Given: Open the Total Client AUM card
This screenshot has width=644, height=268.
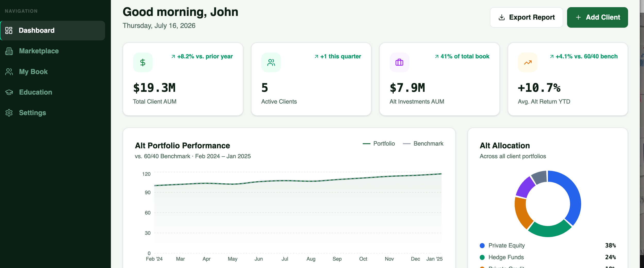Looking at the screenshot, I should (183, 79).
